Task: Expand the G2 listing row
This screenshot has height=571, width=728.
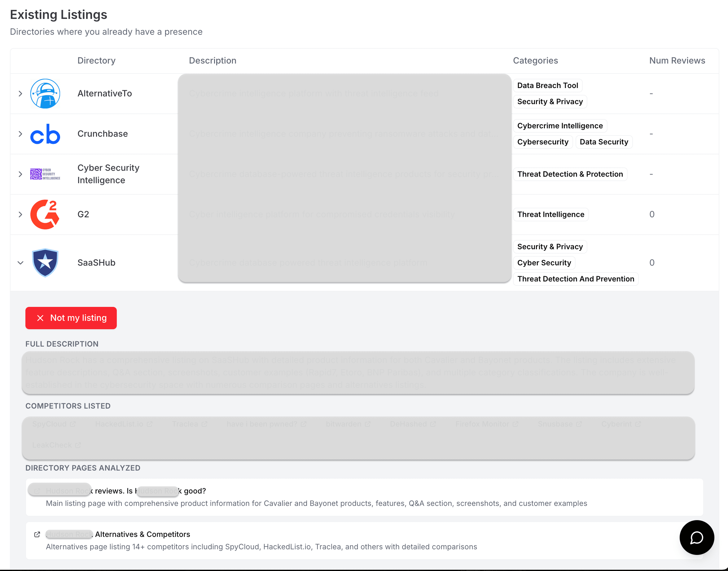Action: tap(20, 214)
